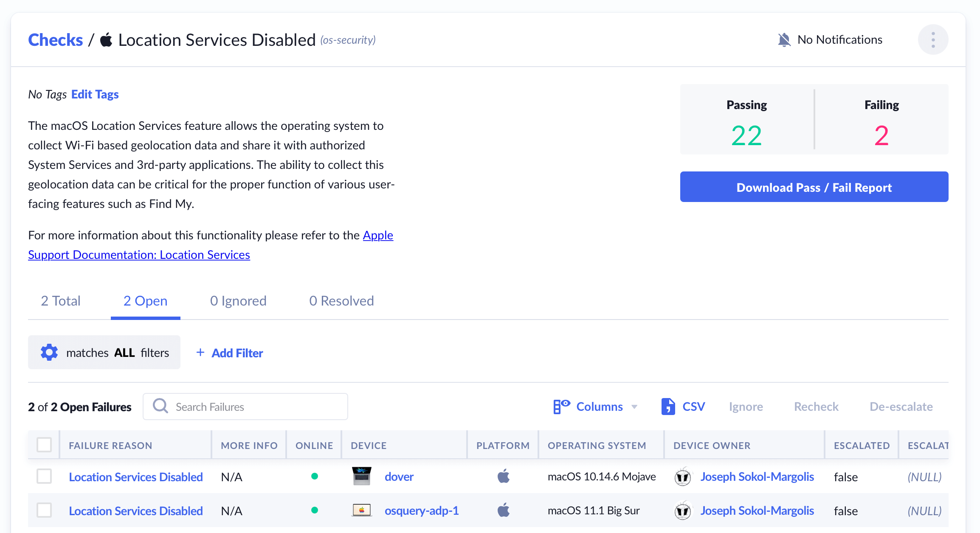Screen dimensions: 980x533
Task: Click the plus icon beside Add Filter
Action: pyautogui.click(x=200, y=353)
